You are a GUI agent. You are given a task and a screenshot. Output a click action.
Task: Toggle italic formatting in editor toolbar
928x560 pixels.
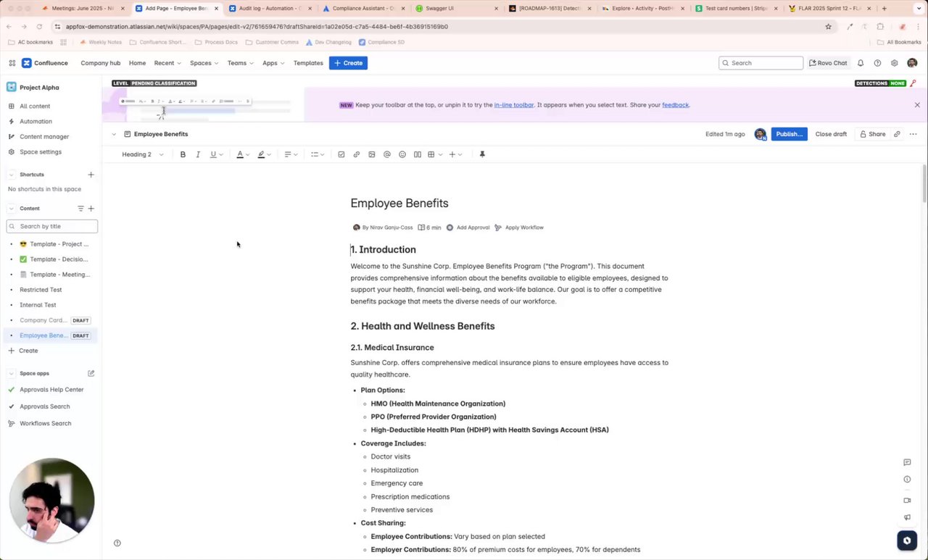198,154
